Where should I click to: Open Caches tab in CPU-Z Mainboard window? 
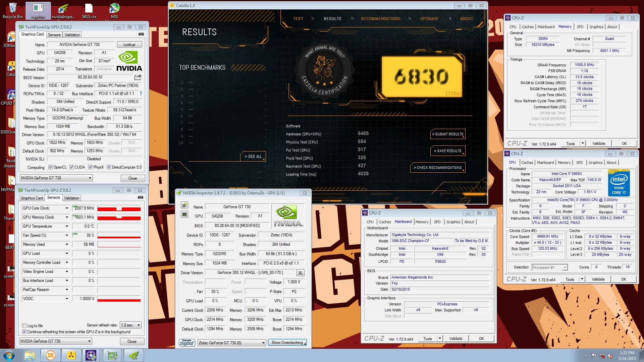385,222
